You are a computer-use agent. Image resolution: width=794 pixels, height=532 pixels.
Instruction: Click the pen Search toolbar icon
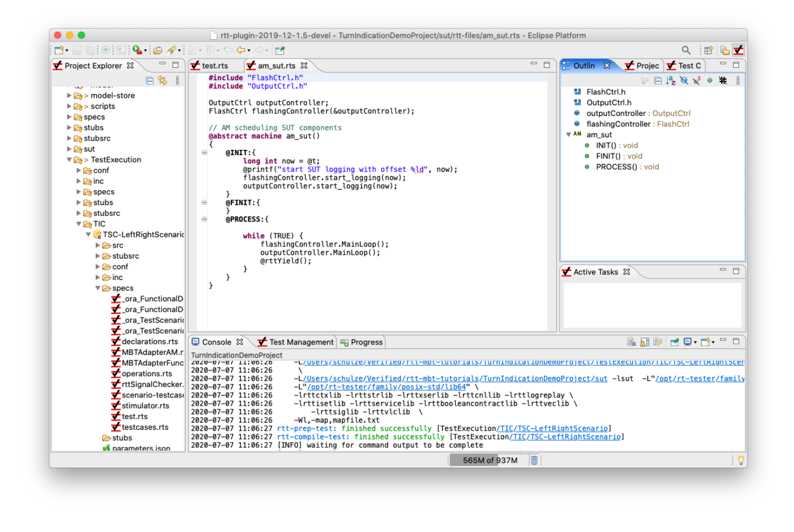point(172,50)
